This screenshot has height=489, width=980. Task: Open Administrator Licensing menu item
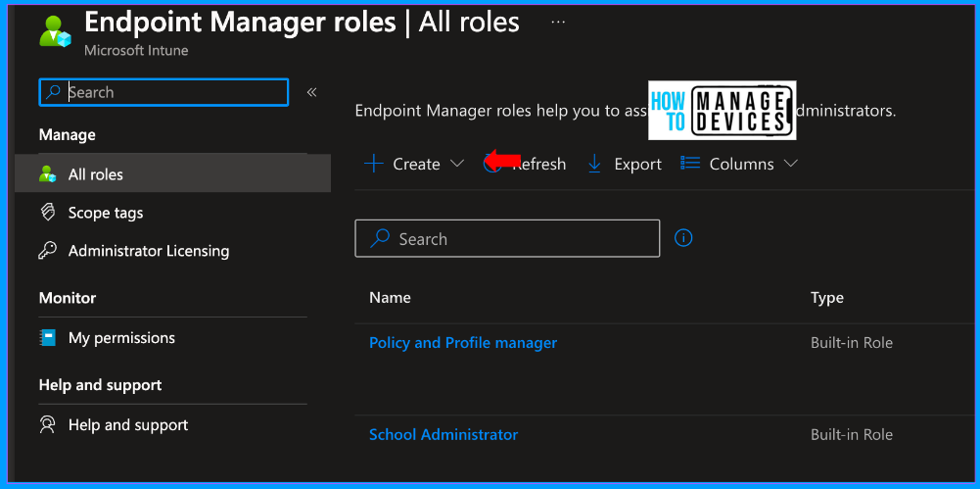[x=172, y=251]
